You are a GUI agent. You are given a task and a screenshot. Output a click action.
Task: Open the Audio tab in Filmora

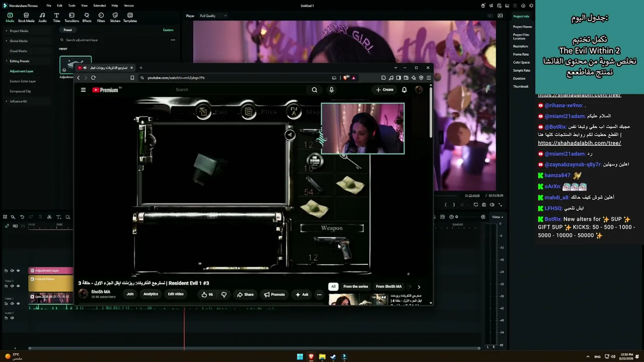click(42, 18)
